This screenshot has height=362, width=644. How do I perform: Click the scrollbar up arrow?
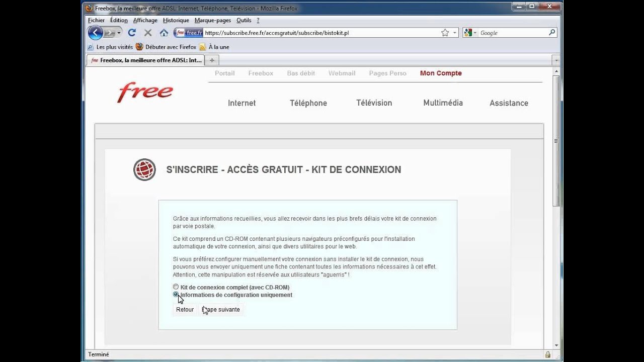[x=556, y=71]
